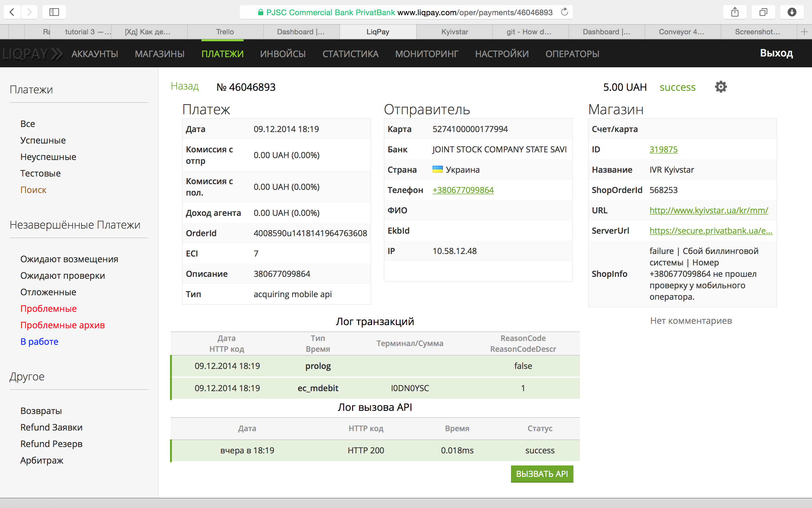Click the Нет комментариев text

(x=691, y=321)
